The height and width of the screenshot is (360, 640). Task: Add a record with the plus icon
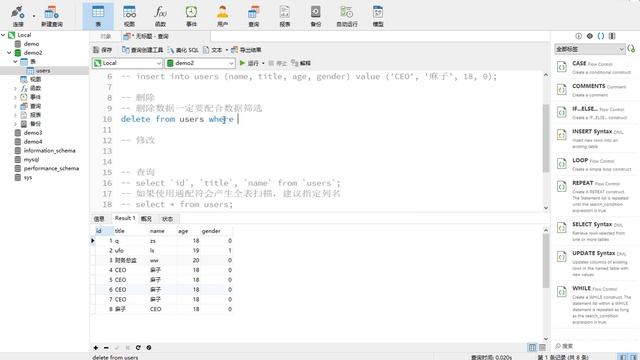coord(96,348)
